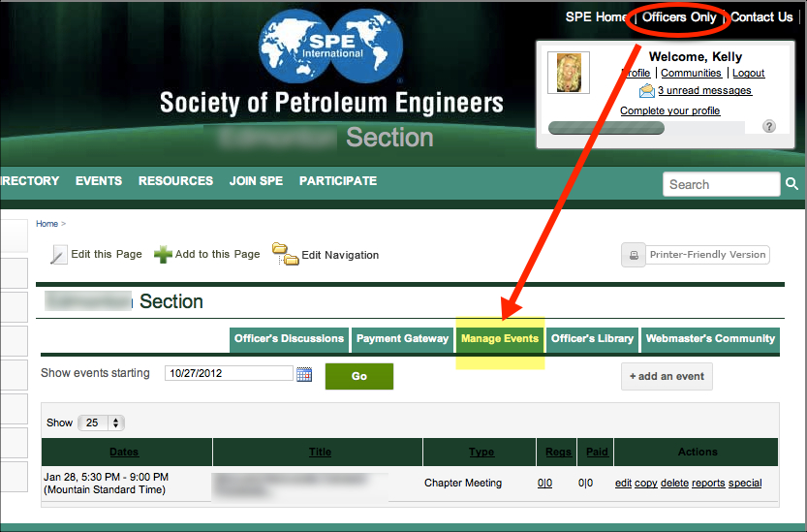The image size is (807, 532).
Task: Click the unread messages envelope icon
Action: coord(646,91)
